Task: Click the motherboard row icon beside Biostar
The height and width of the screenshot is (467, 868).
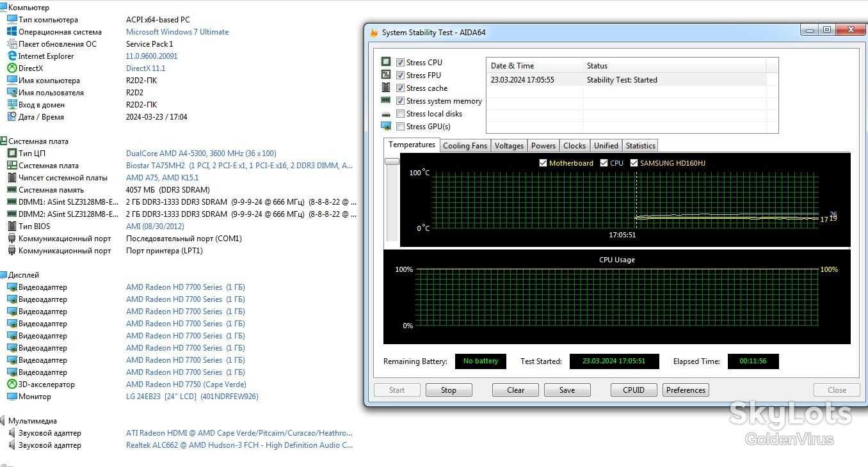Action: pyautogui.click(x=12, y=166)
